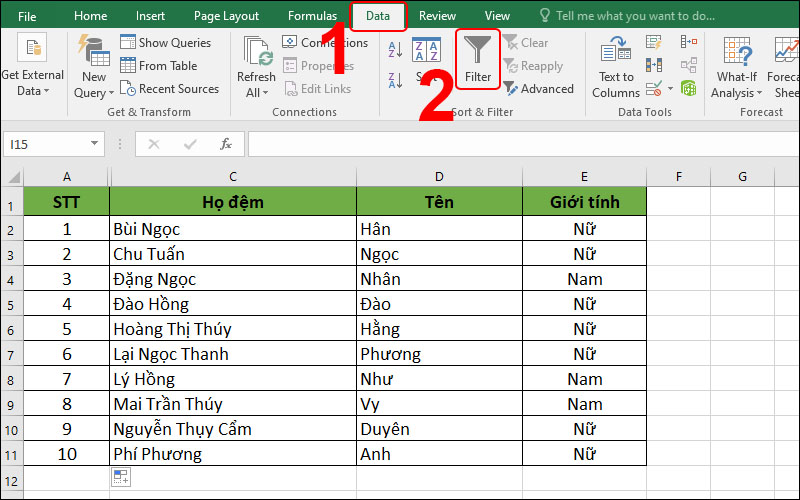Open Connections dialog button
Screen dimensions: 800x500
325,42
